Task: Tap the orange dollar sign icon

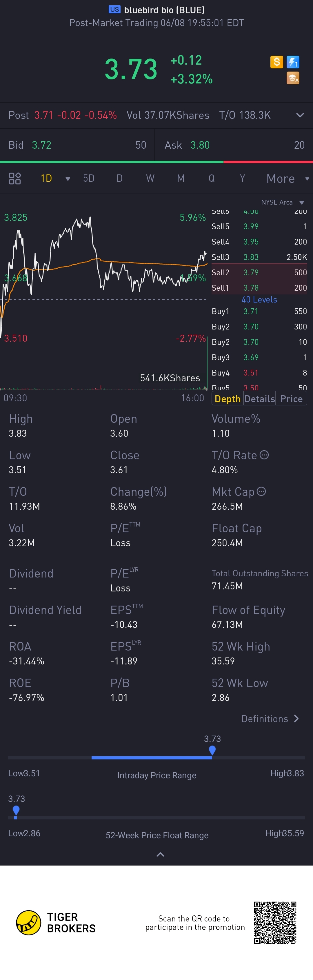Action: tap(276, 62)
